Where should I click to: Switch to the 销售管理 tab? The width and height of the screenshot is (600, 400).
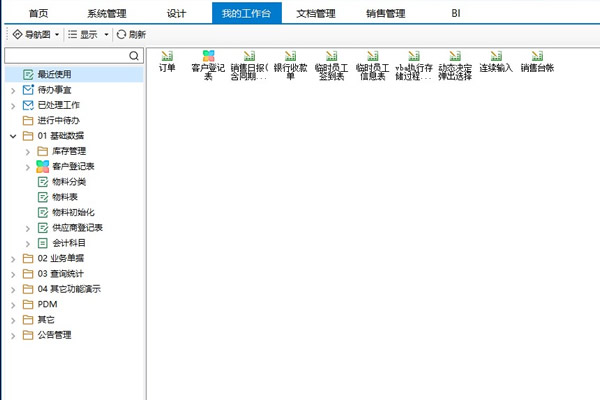tap(386, 12)
